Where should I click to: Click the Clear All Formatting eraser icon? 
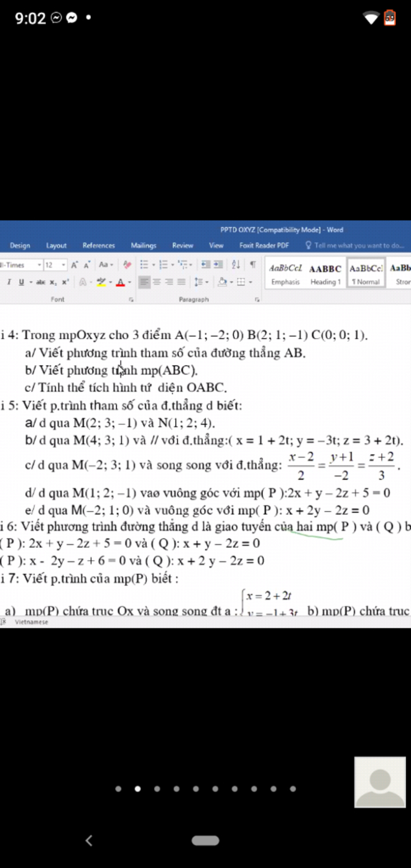tap(127, 265)
